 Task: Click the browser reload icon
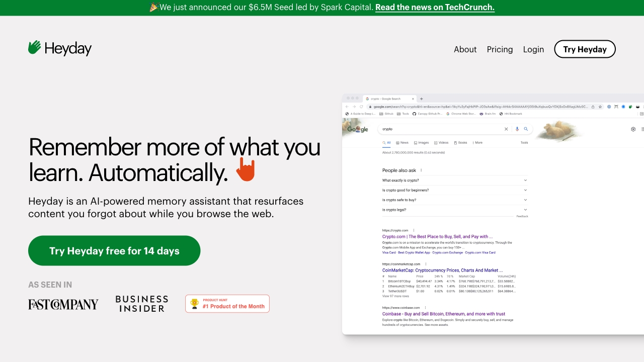coord(361,107)
